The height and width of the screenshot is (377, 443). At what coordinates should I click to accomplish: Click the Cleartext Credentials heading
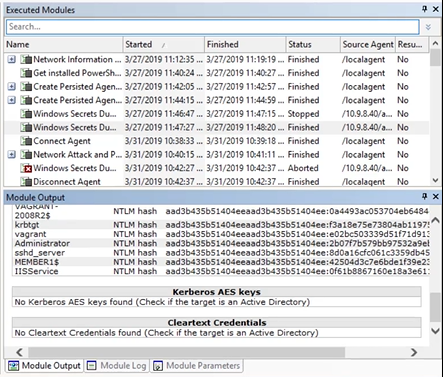[x=217, y=323]
